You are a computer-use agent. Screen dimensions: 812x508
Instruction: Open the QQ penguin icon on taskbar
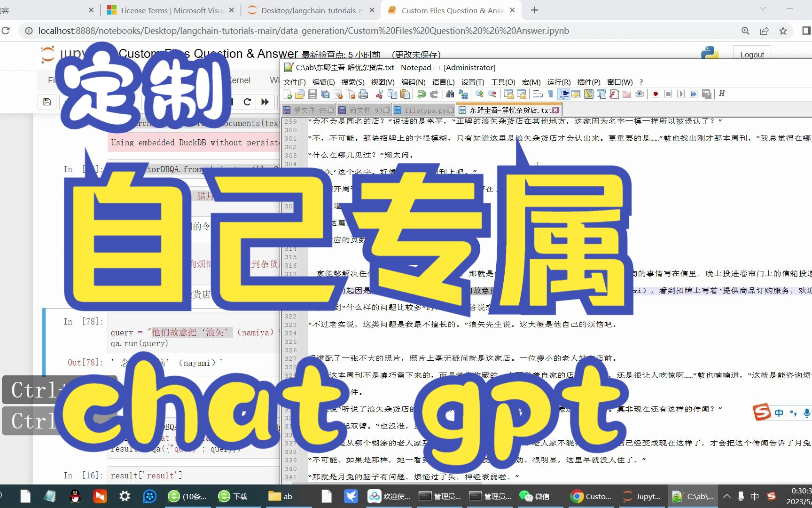point(75,496)
